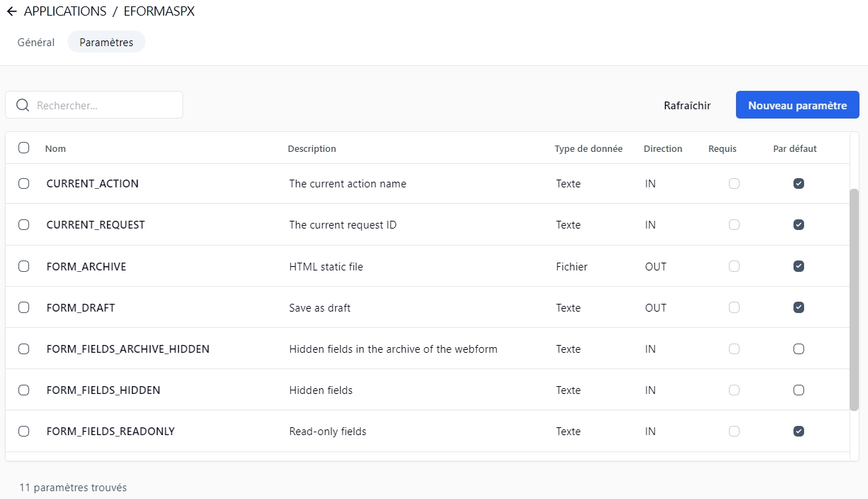Sort by the Nom column header

[x=55, y=149]
